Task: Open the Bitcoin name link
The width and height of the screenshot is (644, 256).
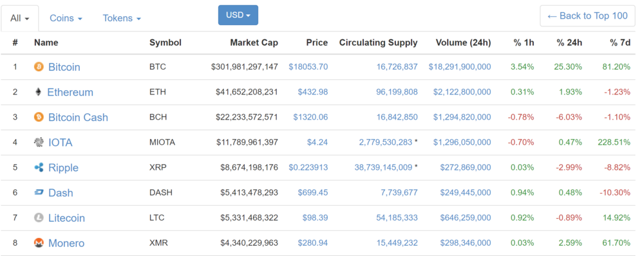Action: click(x=64, y=67)
